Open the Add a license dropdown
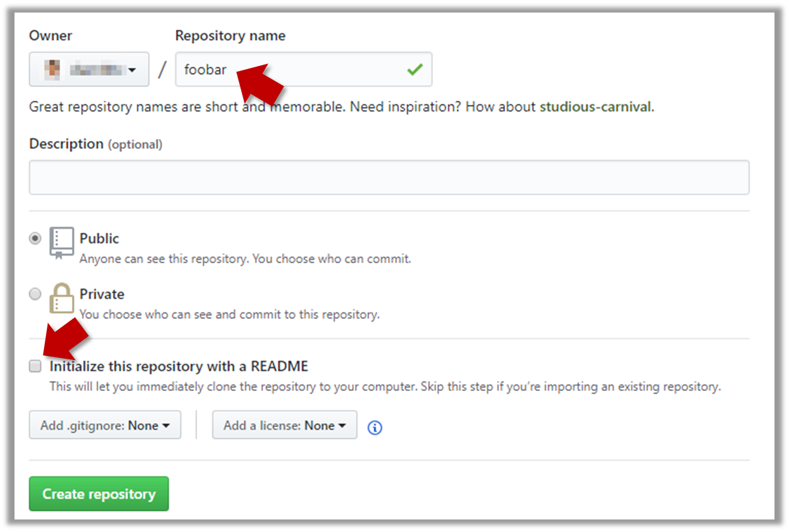 coord(284,425)
